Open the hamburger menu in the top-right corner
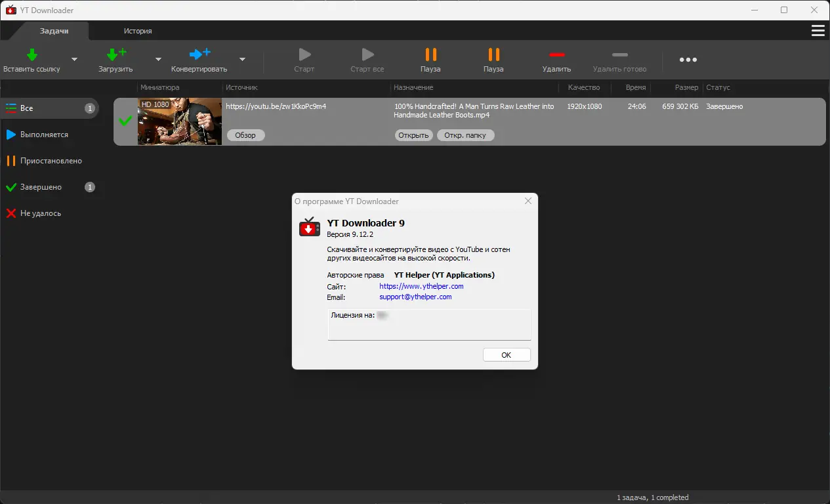This screenshot has width=830, height=504. tap(818, 30)
